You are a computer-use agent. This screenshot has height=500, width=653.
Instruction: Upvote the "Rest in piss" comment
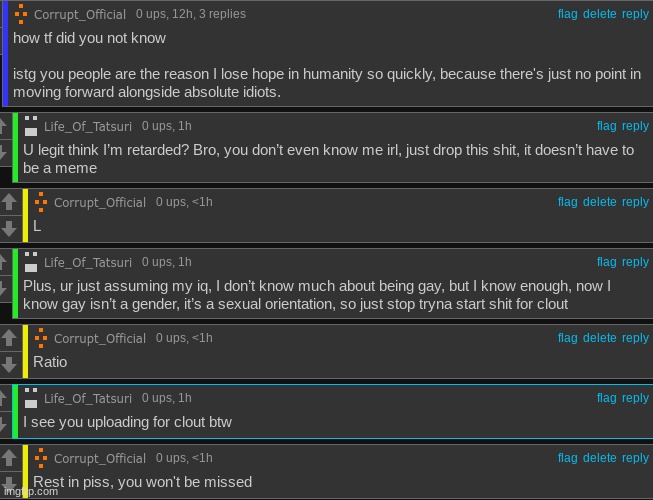tap(9, 458)
